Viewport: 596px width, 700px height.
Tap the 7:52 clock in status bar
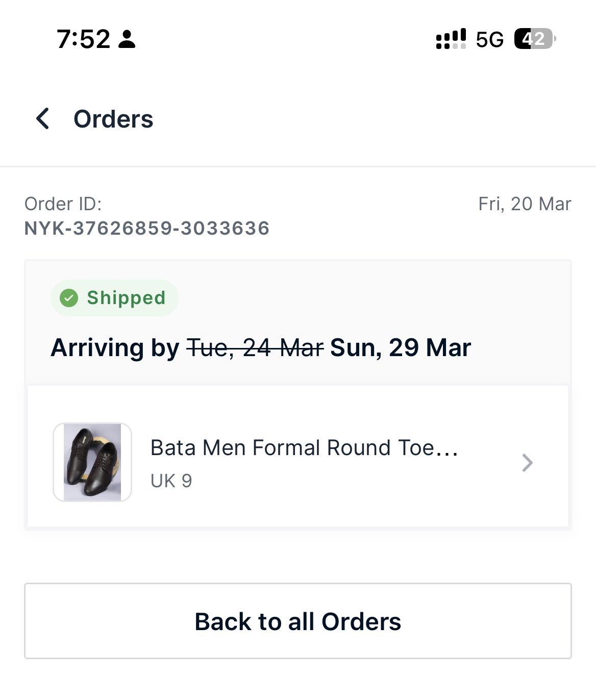tap(83, 39)
